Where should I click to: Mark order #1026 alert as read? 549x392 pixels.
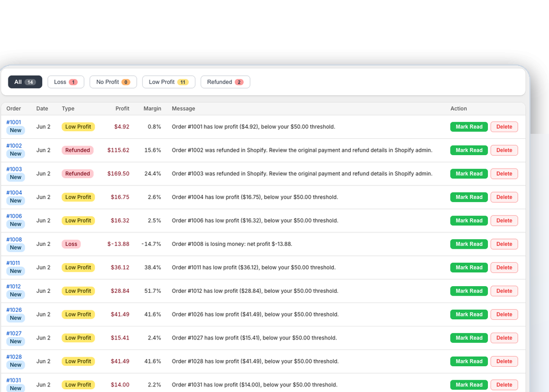point(469,314)
